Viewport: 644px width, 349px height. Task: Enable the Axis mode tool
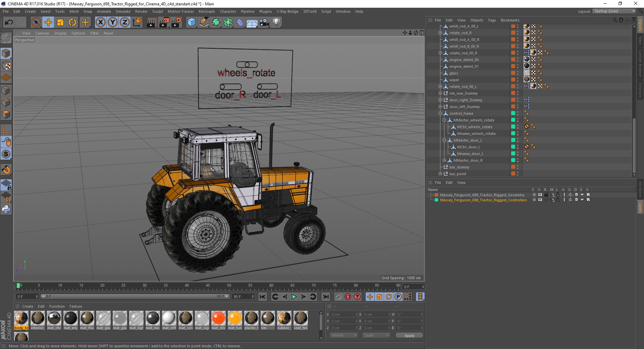[6, 130]
